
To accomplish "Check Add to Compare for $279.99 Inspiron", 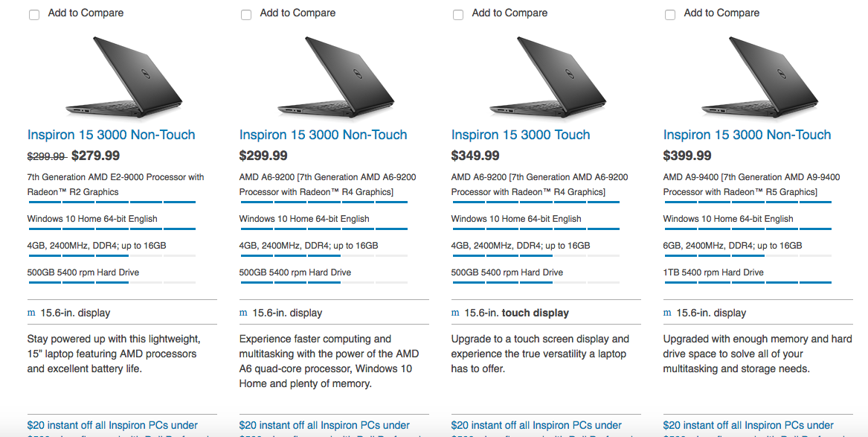I will 34,15.
